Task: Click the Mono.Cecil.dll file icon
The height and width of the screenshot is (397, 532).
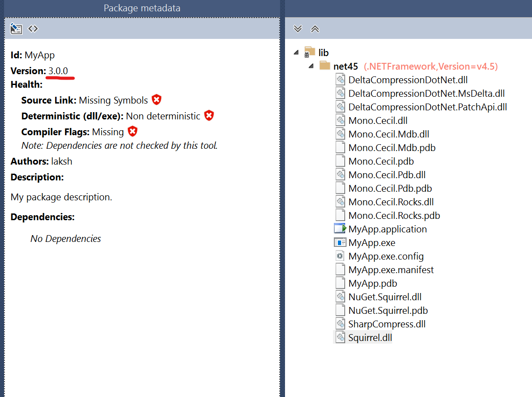Action: tap(340, 121)
